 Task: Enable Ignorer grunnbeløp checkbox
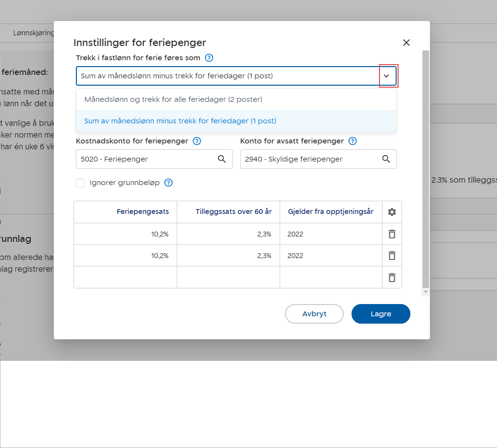81,183
